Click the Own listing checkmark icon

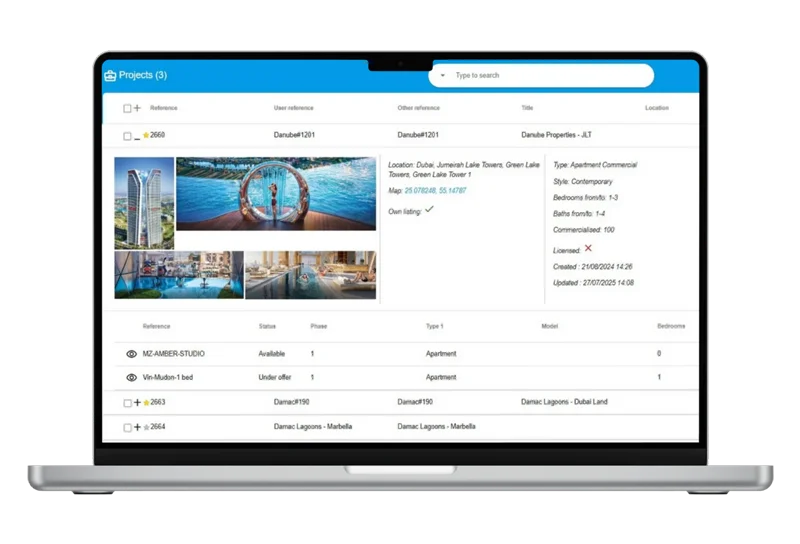[x=429, y=209]
